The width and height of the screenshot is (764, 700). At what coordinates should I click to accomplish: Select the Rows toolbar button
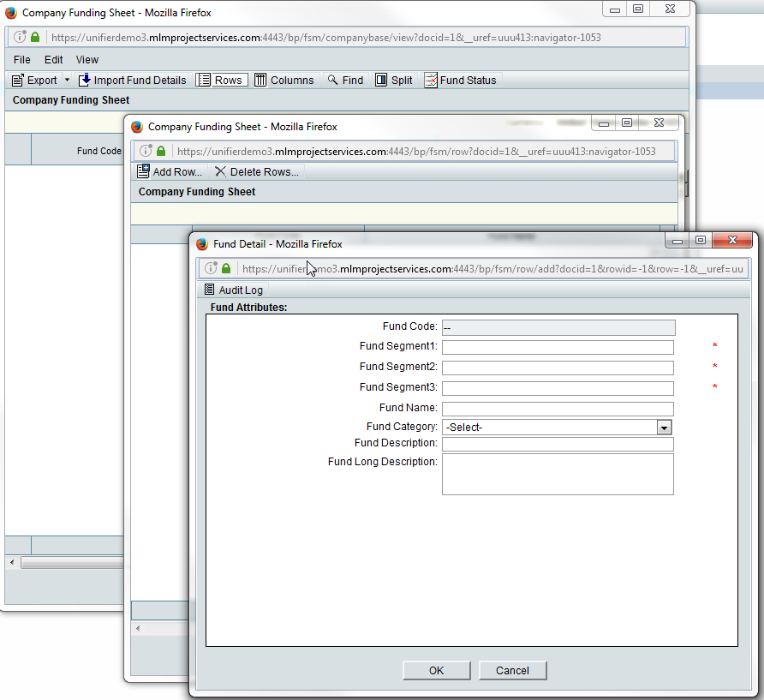(221, 80)
